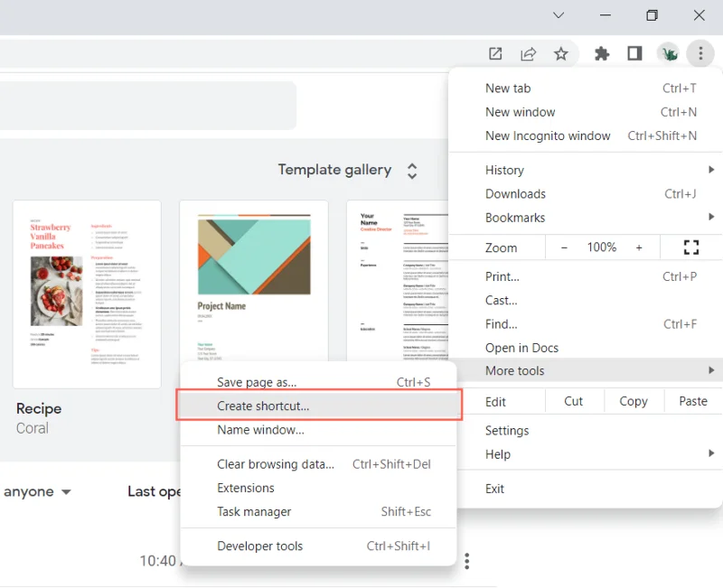This screenshot has height=588, width=723.
Task: Click the Recipe template title text
Action: click(39, 409)
